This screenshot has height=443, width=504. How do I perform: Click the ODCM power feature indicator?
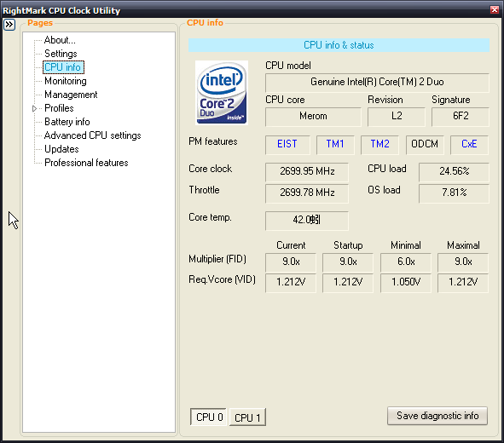(x=425, y=144)
